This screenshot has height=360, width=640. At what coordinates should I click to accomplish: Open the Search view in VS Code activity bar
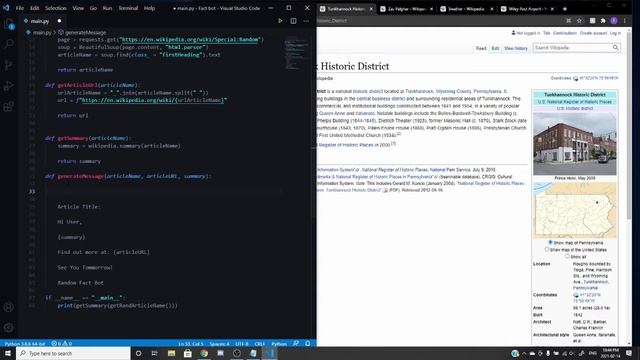click(x=9, y=44)
